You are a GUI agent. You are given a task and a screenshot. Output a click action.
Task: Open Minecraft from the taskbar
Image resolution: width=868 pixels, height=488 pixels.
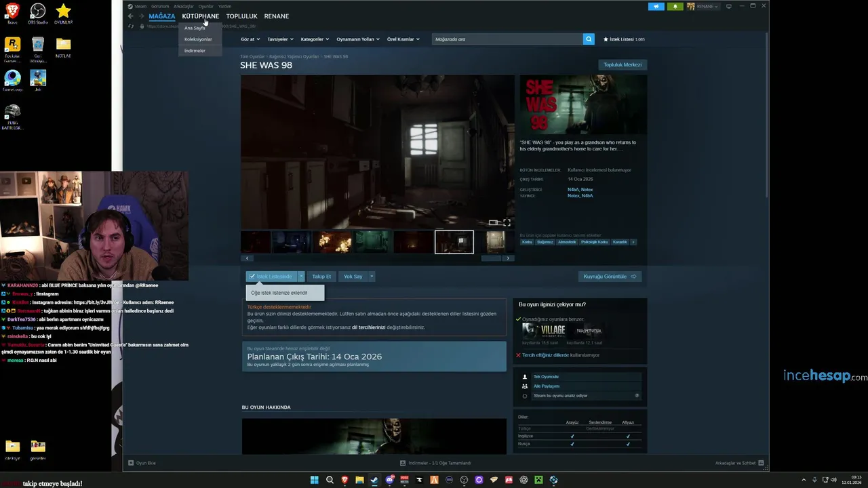(x=538, y=480)
